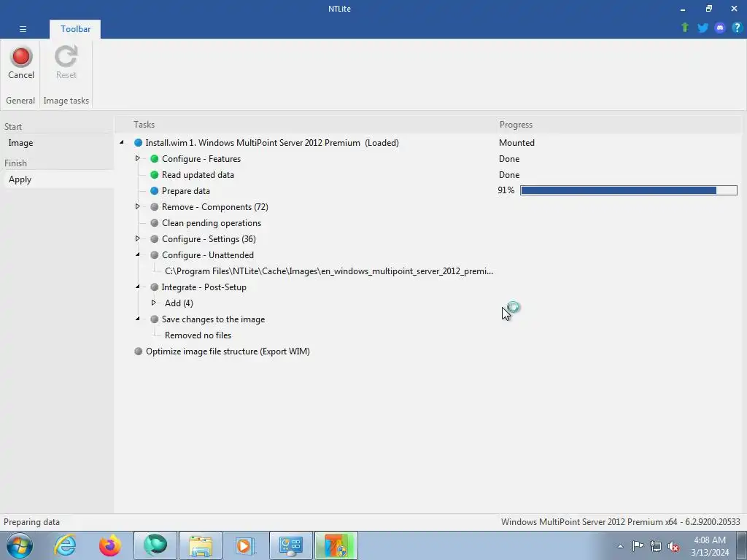Select Clean pending operations task
Viewport: 747px width, 560px height.
(x=212, y=223)
